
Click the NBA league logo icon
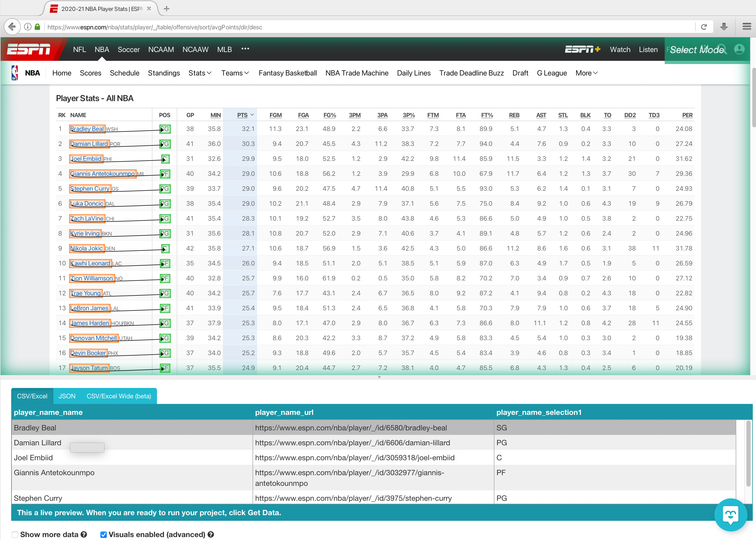tap(15, 73)
